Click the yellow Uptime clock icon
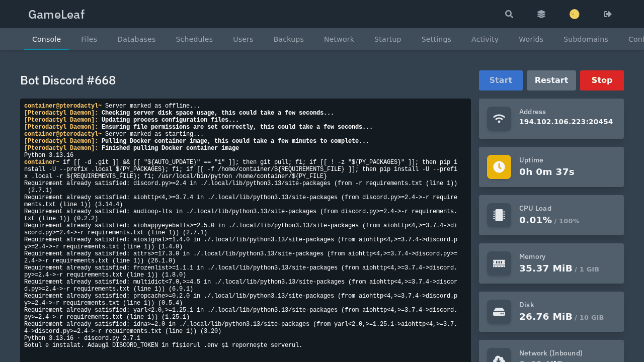This screenshot has width=644, height=362. (499, 167)
